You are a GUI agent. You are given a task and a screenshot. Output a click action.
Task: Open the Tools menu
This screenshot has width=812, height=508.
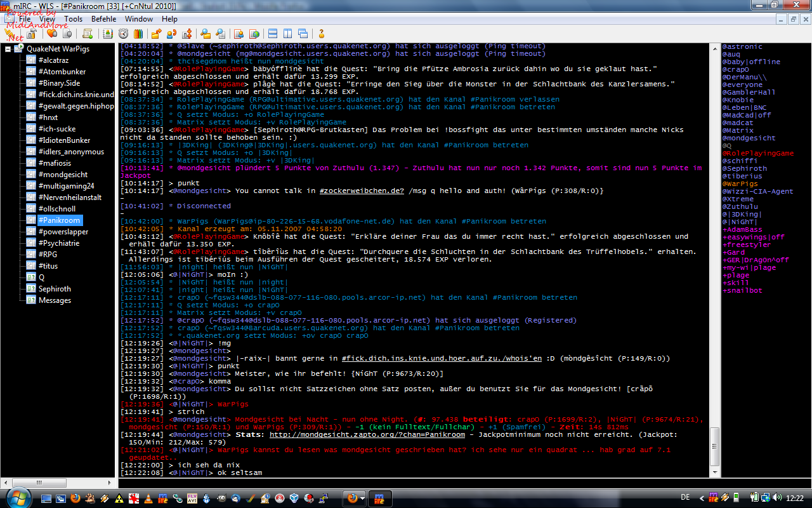73,19
